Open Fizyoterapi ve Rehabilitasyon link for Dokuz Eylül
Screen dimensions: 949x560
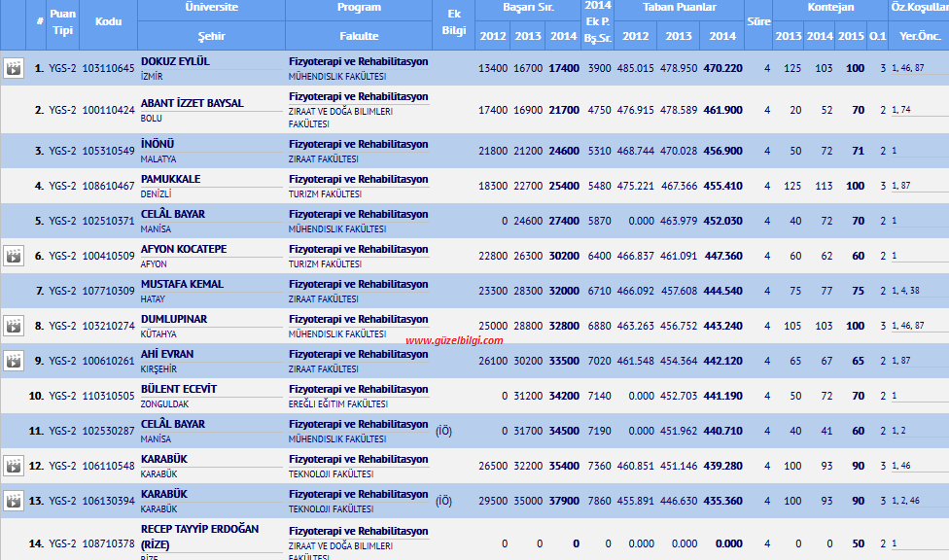point(358,61)
